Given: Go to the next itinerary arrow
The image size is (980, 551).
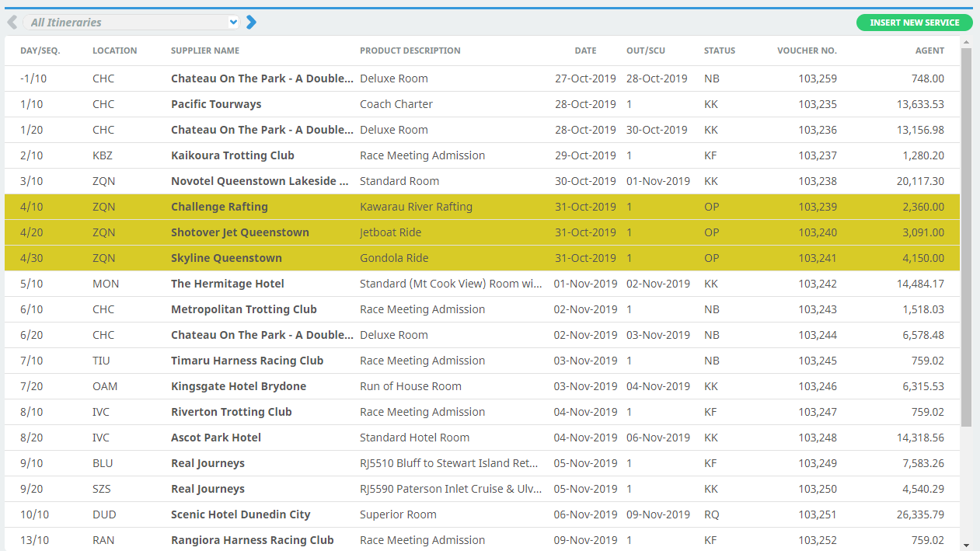Looking at the screenshot, I should [251, 23].
